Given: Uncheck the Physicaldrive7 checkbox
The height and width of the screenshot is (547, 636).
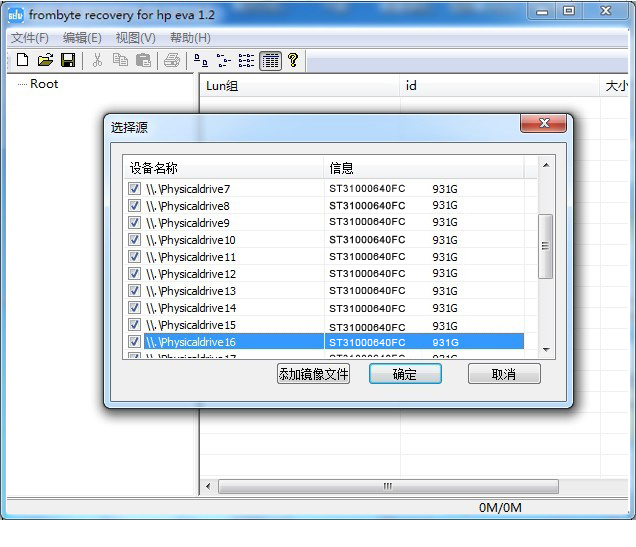Looking at the screenshot, I should pyautogui.click(x=135, y=189).
